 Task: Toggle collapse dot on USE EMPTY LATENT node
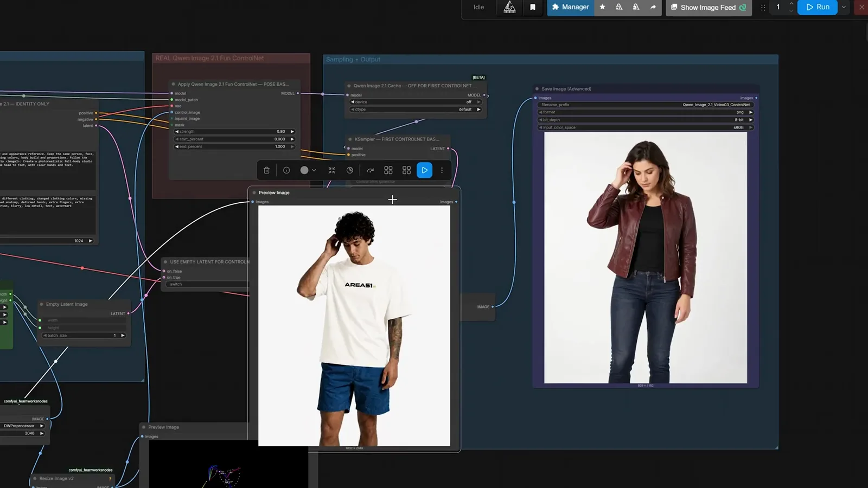[x=165, y=262]
